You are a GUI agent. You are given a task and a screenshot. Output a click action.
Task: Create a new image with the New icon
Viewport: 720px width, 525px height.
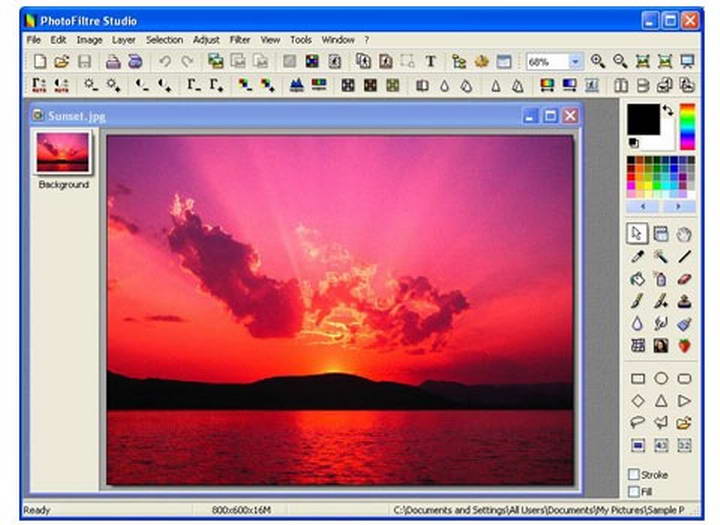point(40,62)
